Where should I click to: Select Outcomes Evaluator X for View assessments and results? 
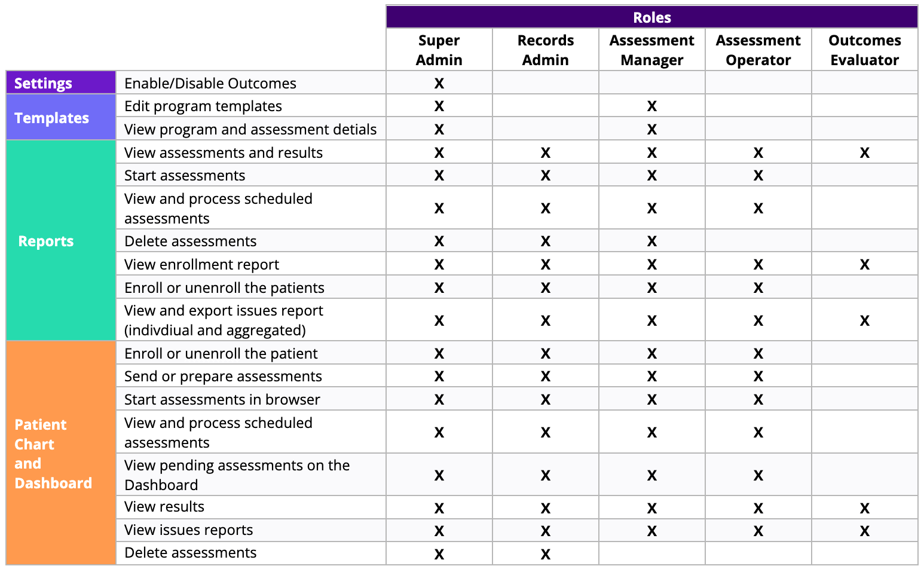864,153
